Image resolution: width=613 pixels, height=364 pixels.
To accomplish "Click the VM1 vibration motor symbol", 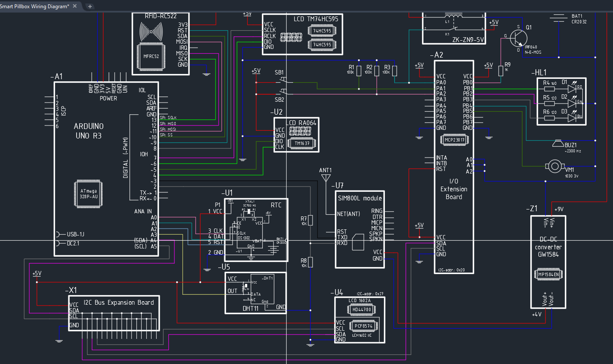I will tap(555, 166).
